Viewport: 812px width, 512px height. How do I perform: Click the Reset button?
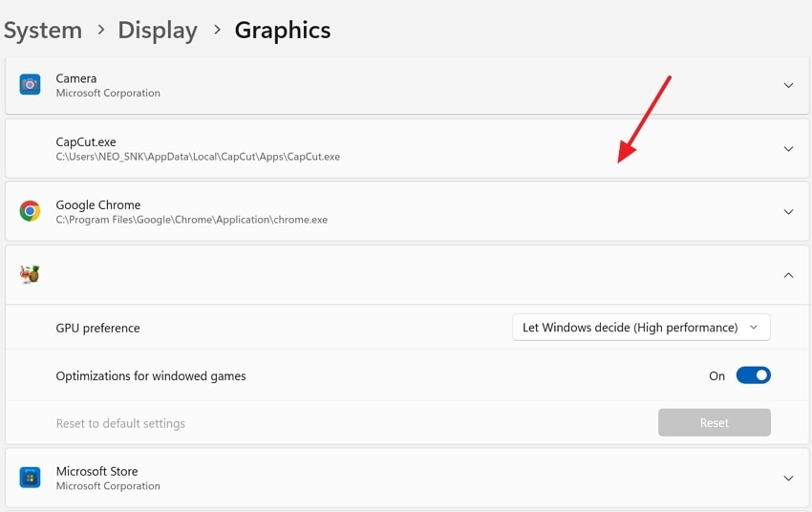point(715,422)
